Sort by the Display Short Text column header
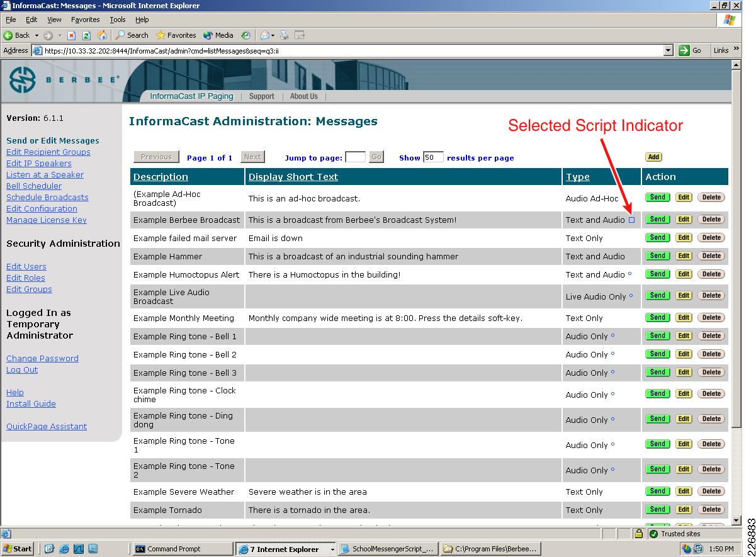756x557 pixels. tap(293, 177)
